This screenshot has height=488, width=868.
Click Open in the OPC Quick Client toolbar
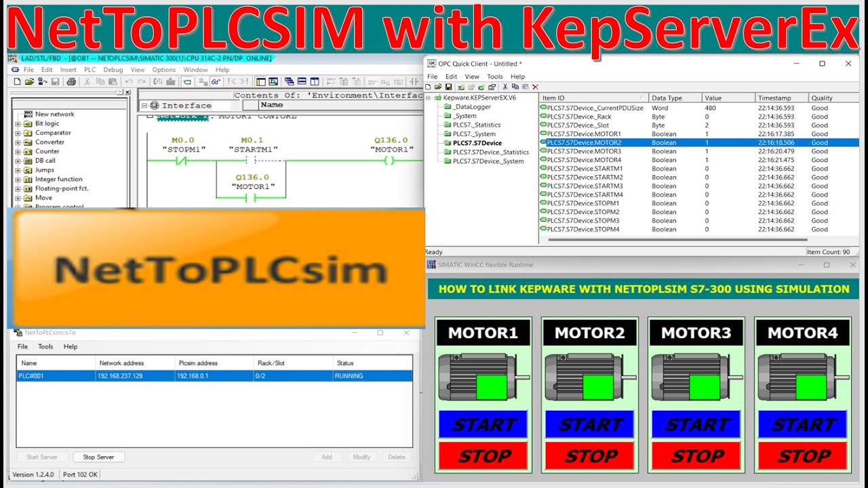(x=438, y=87)
